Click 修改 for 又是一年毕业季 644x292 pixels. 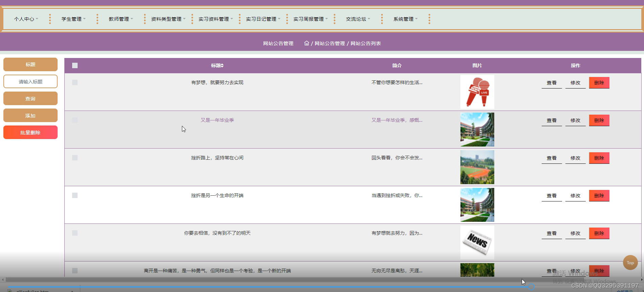tap(576, 120)
